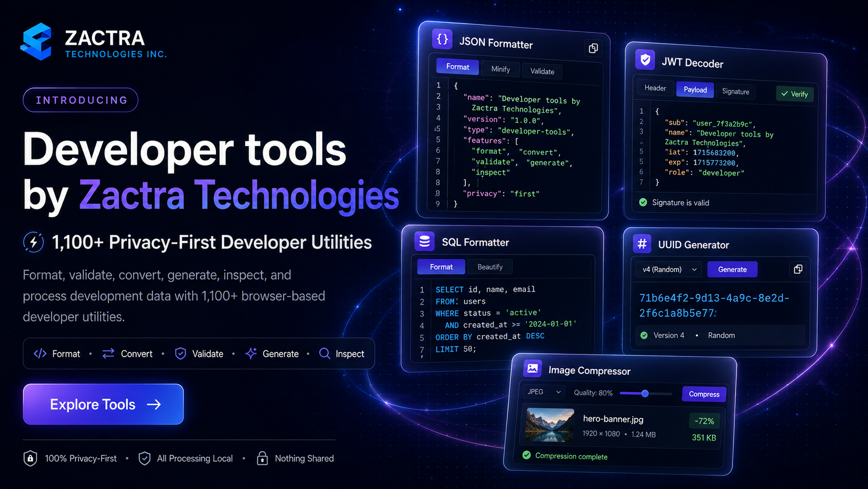Click the hero-banner.jpg file name
This screenshot has height=489, width=868.
pos(613,419)
